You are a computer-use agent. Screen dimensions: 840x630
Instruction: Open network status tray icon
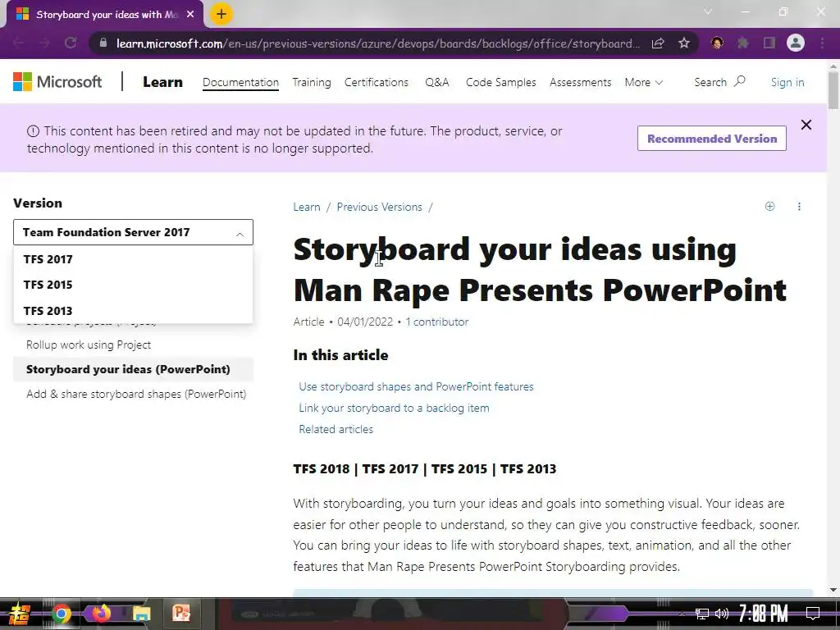[702, 614]
